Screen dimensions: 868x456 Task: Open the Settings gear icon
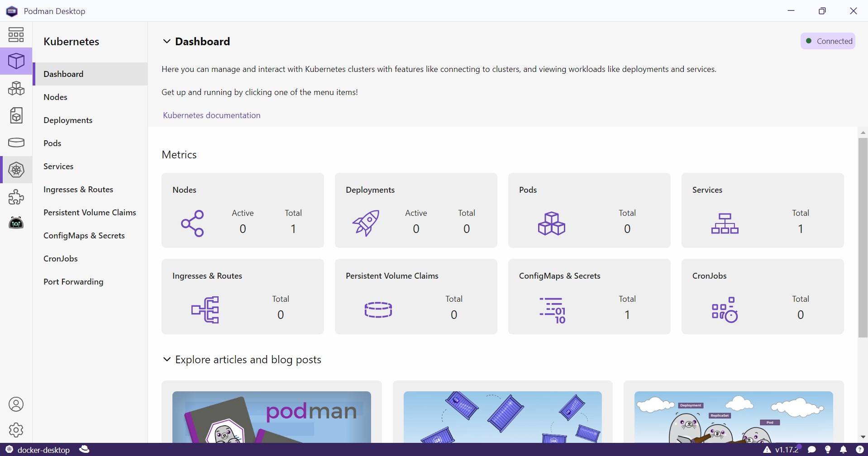[x=16, y=430]
